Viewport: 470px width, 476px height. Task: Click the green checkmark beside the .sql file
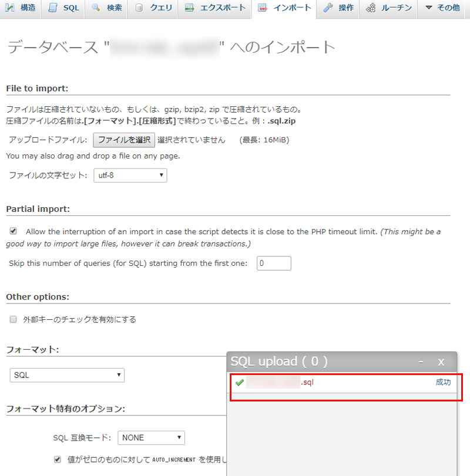click(239, 383)
